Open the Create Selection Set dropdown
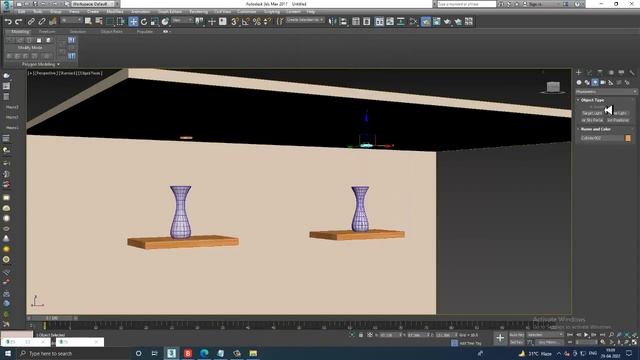The image size is (640, 360). tap(305, 20)
